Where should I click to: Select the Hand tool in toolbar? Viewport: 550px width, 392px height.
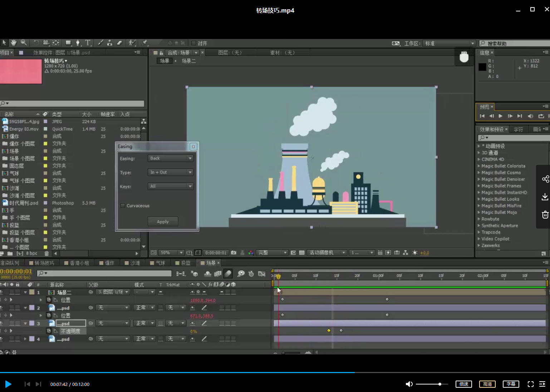pyautogui.click(x=14, y=43)
